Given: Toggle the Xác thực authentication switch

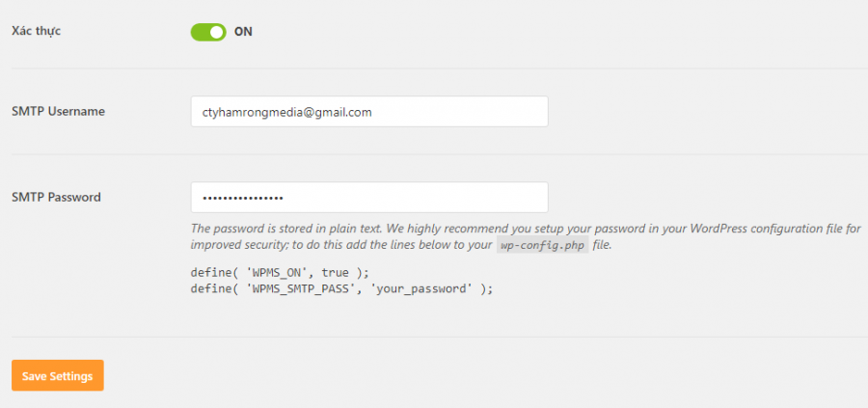Looking at the screenshot, I should (208, 32).
